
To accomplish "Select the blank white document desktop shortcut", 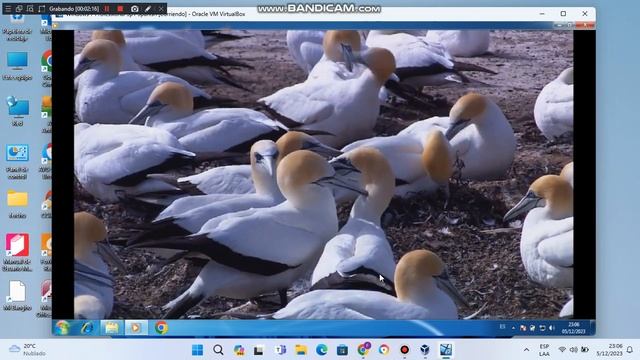I will 17,296.
